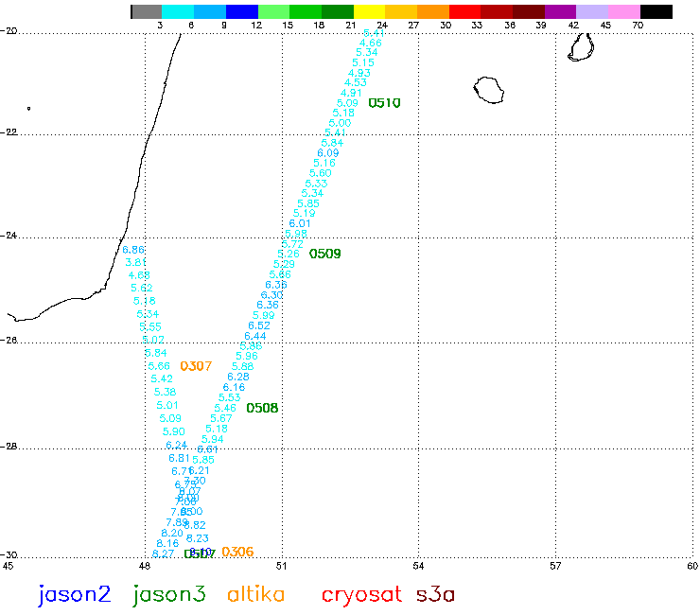Click the yellow swatch between 21 and 24
700x615 pixels.
point(369,11)
